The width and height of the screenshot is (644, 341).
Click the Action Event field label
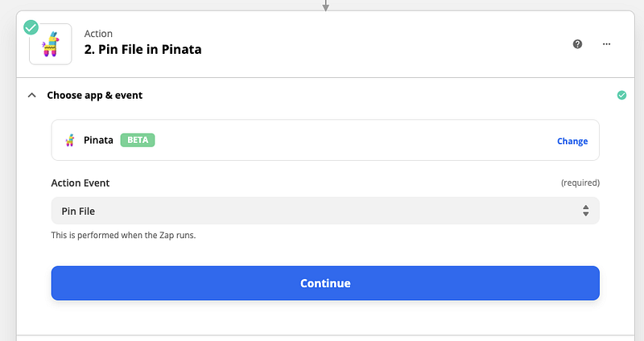(x=80, y=183)
